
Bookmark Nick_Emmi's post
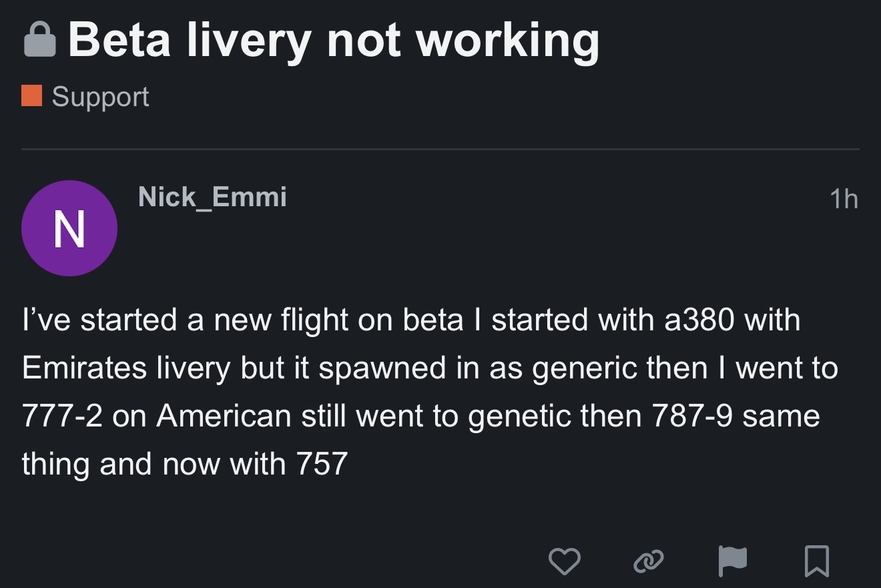817,561
